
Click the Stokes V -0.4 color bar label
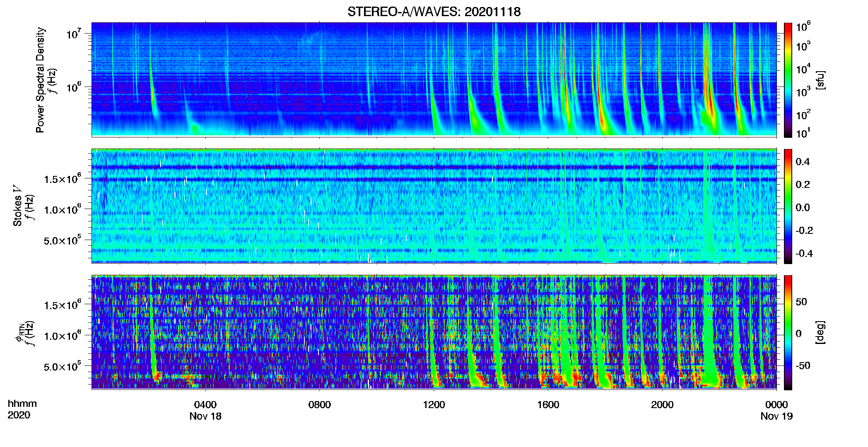click(x=804, y=254)
